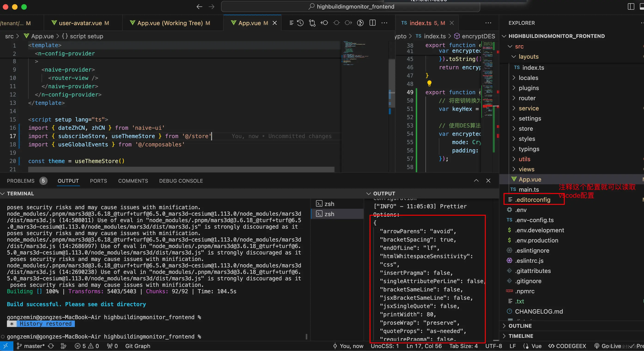Maximize the panel with the chevron-up icon
This screenshot has height=351, width=644.
[x=476, y=181]
